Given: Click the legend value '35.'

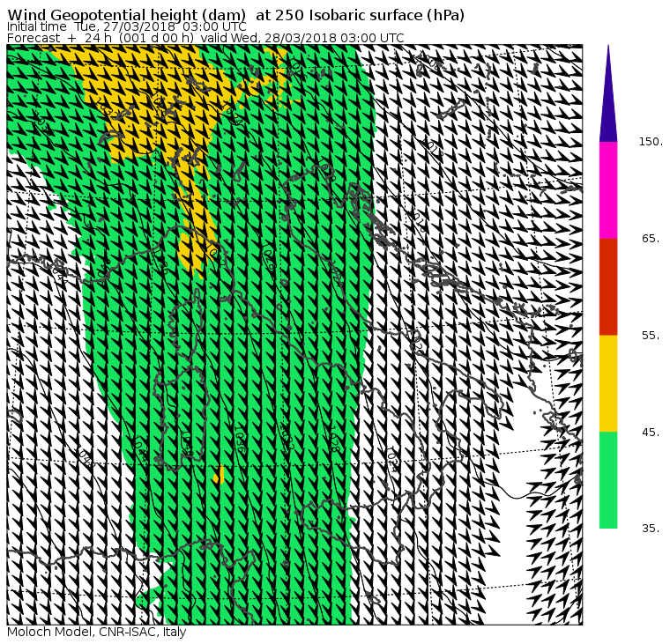Looking at the screenshot, I should point(651,529).
